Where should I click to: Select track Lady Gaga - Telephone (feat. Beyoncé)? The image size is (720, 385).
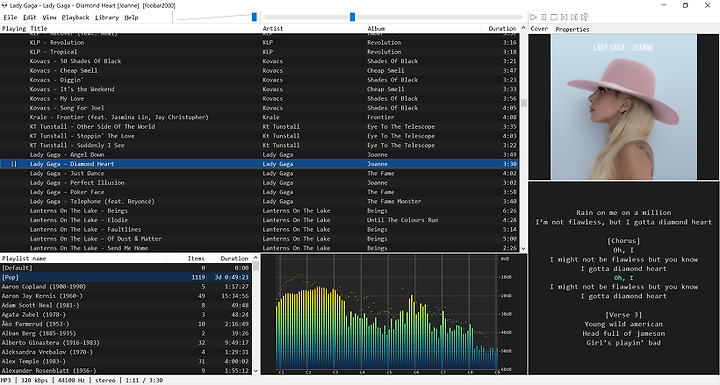click(x=259, y=201)
